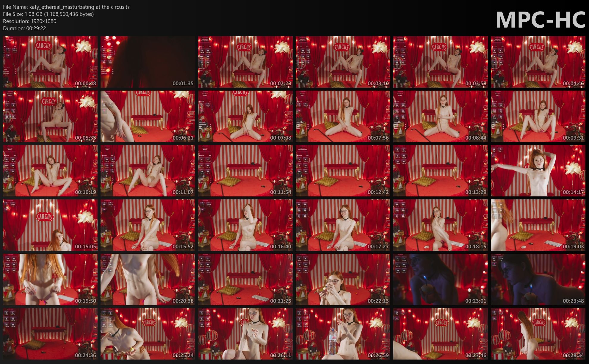Click the frame stamped 00:19:03

[538, 225]
